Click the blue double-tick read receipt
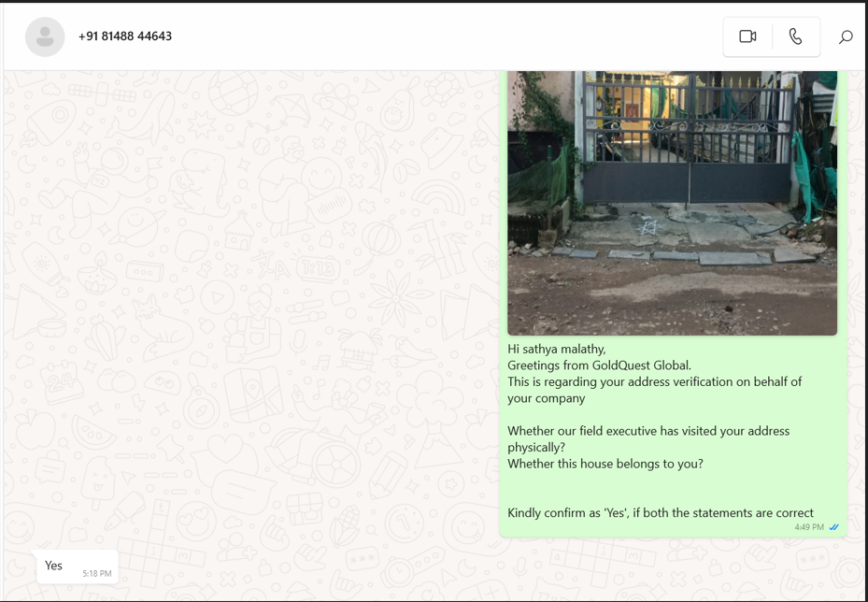 (x=833, y=527)
